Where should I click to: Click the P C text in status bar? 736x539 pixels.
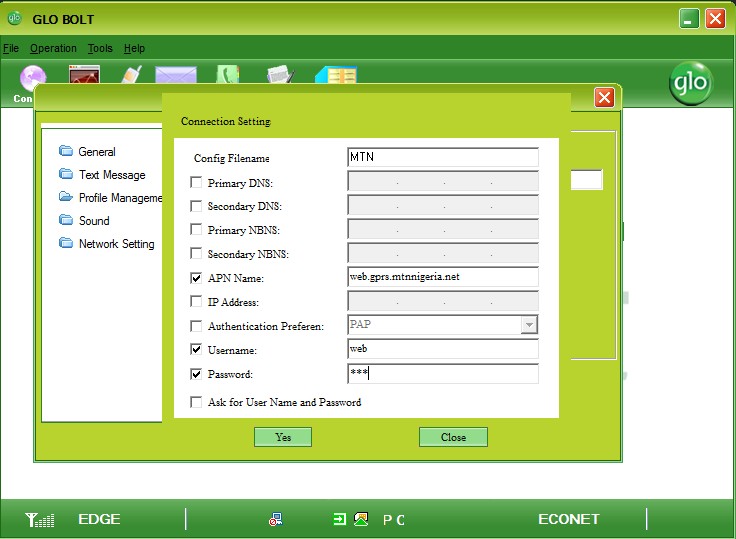pyautogui.click(x=394, y=520)
